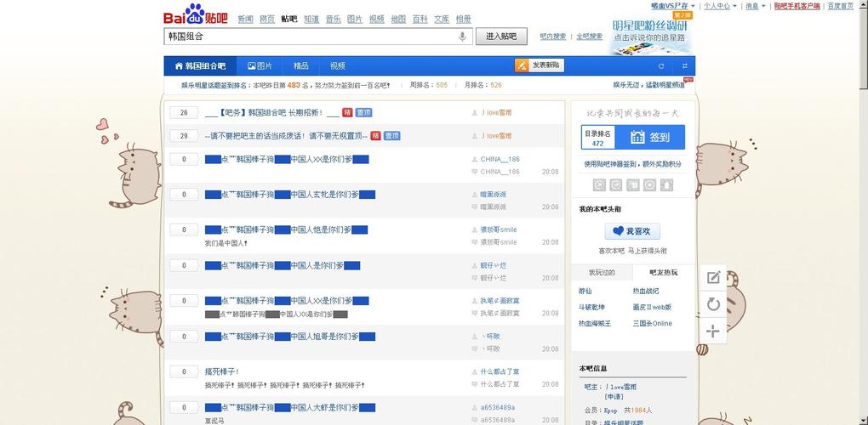Click the floating plus icon
This screenshot has height=425, width=868.
pyautogui.click(x=714, y=331)
